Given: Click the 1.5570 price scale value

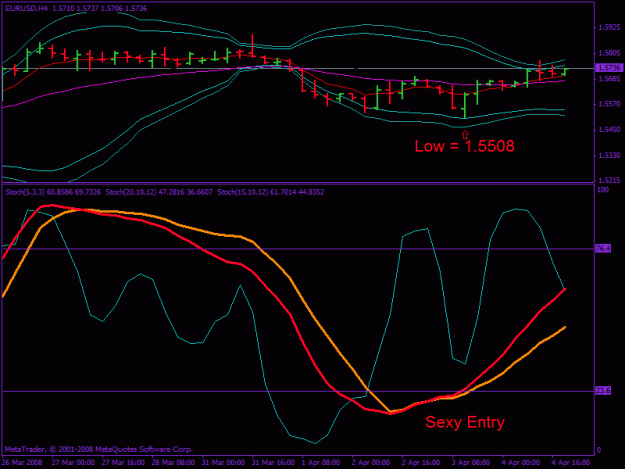Looking at the screenshot, I should point(609,104).
